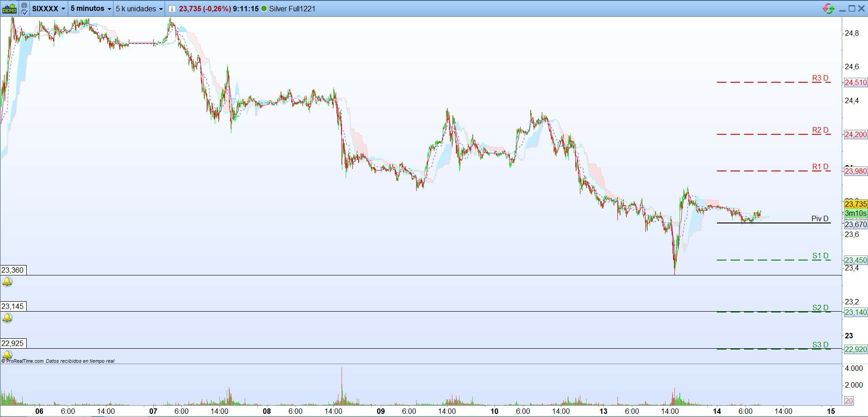Click the 23,360 alert price label

pos(13,270)
